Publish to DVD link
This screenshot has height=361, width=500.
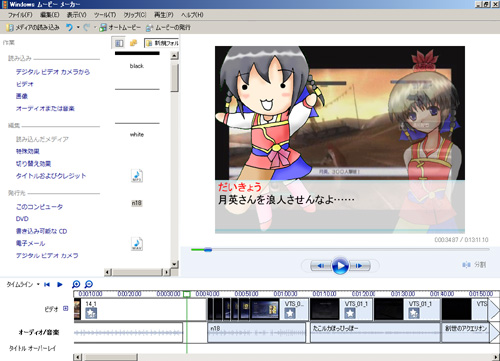click(22, 219)
